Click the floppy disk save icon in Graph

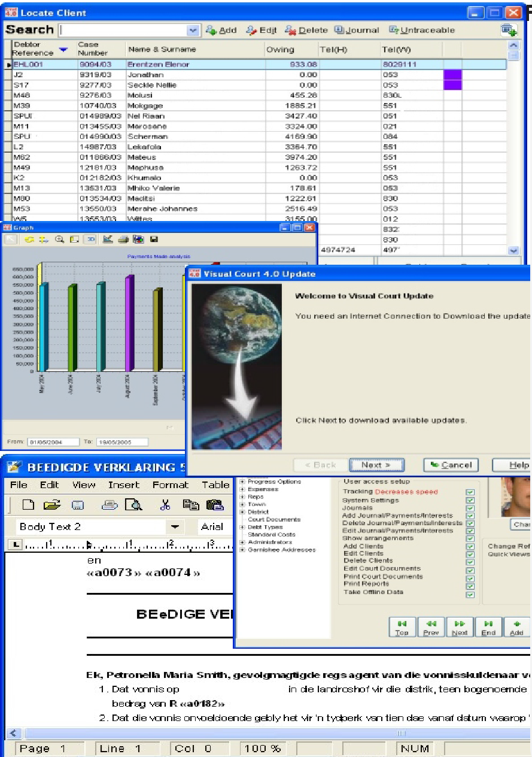(x=154, y=240)
